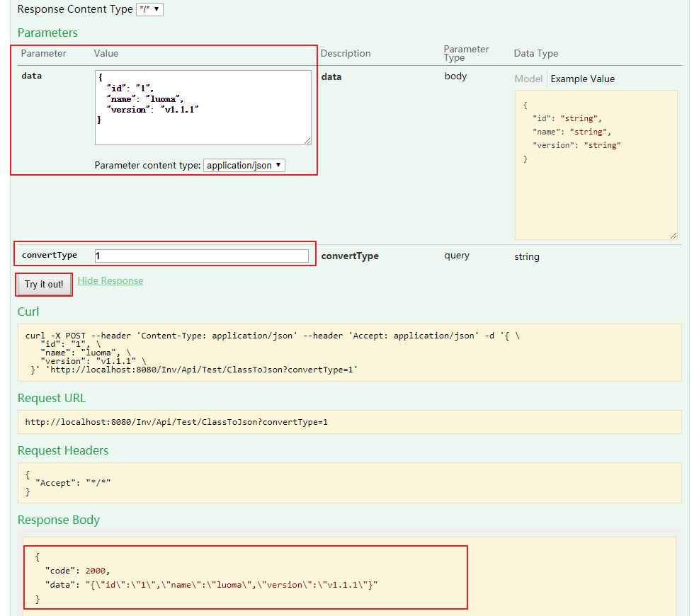Click the Hide Response link
The width and height of the screenshot is (699, 616).
[x=110, y=281]
